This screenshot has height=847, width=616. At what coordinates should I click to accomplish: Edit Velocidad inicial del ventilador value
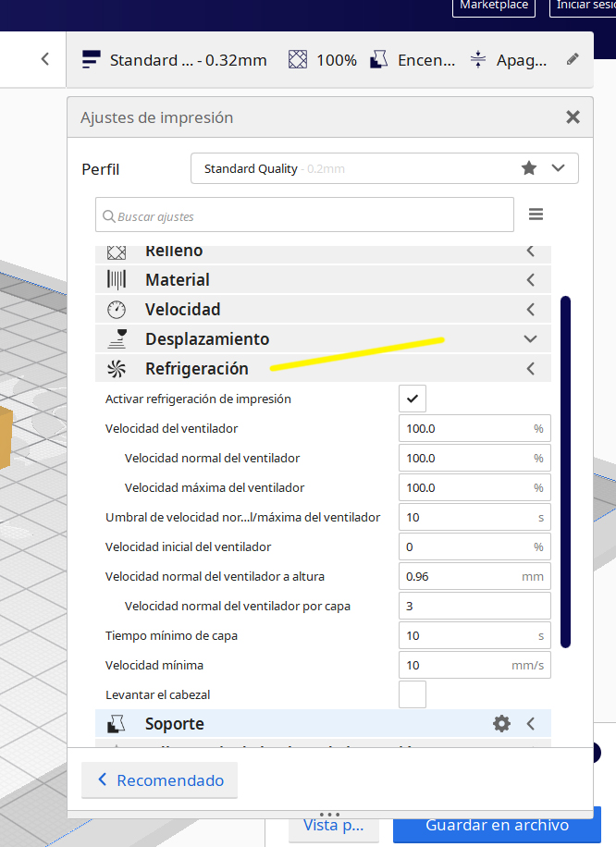475,546
